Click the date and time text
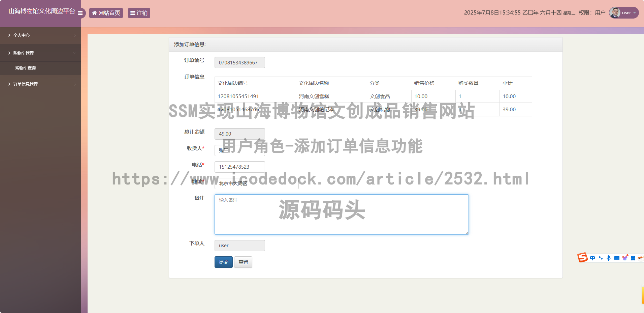The height and width of the screenshot is (313, 644). tap(520, 13)
